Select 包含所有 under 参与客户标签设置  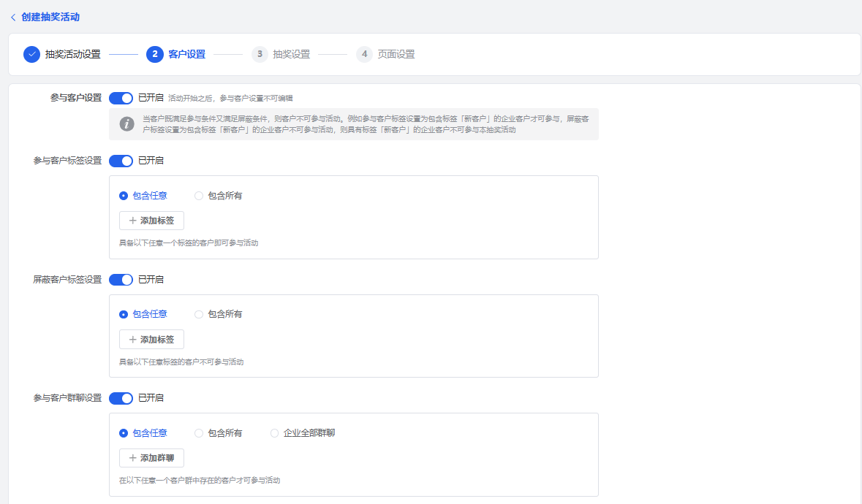coord(219,196)
